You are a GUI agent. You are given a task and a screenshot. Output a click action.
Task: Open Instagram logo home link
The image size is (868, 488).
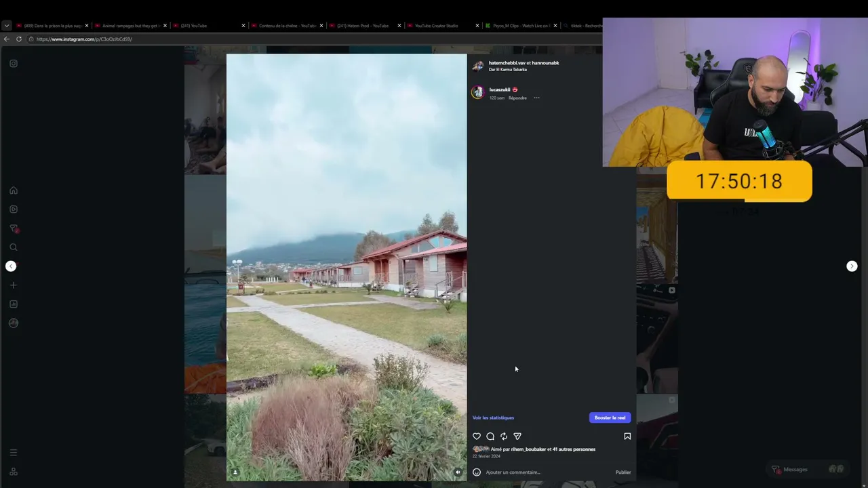tap(14, 64)
